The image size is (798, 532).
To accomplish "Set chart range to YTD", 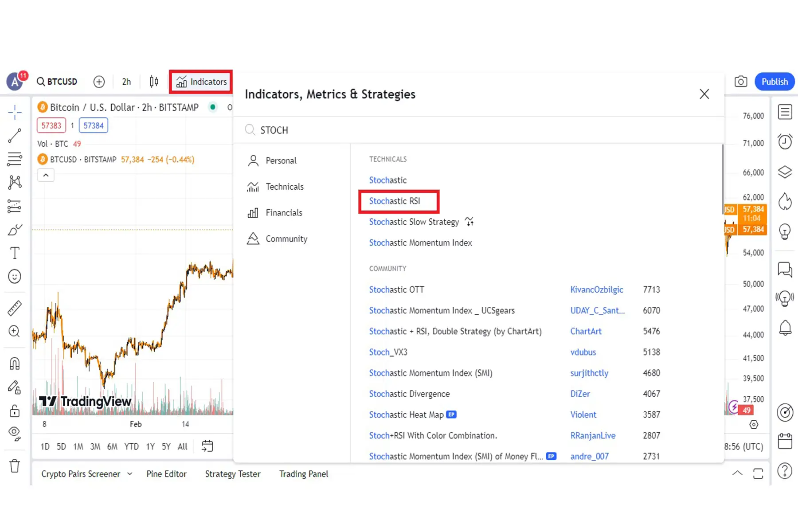I will click(x=131, y=446).
